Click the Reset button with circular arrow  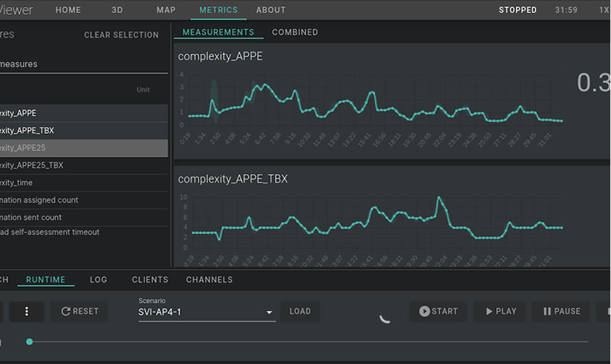pyautogui.click(x=80, y=311)
